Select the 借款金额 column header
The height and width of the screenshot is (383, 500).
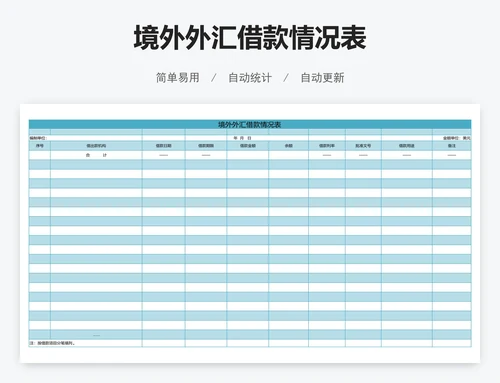(x=248, y=146)
